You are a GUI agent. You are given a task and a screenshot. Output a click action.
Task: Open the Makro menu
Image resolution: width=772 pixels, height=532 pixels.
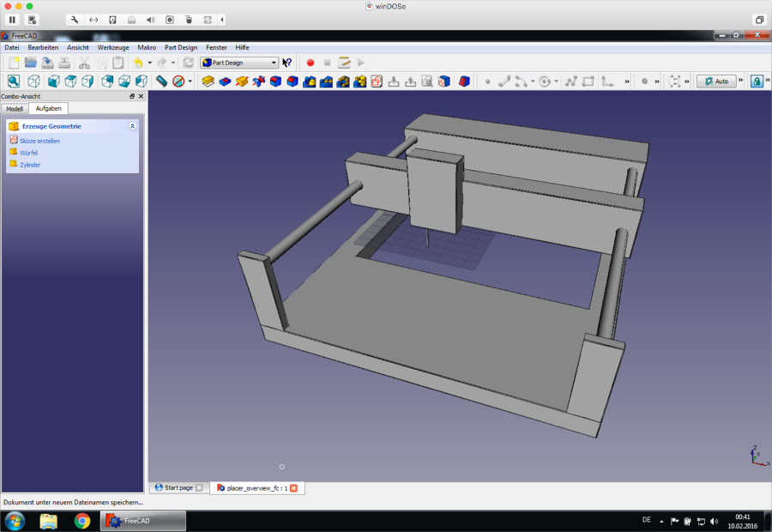pyautogui.click(x=147, y=47)
